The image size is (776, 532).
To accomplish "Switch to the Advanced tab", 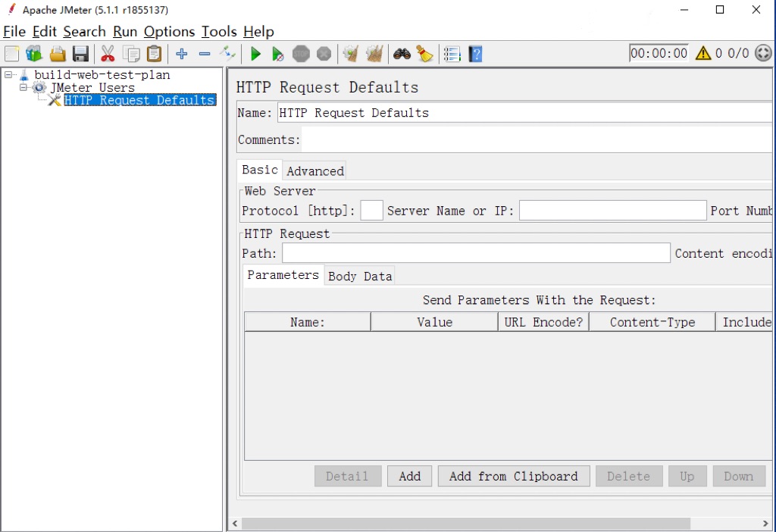I will point(314,171).
